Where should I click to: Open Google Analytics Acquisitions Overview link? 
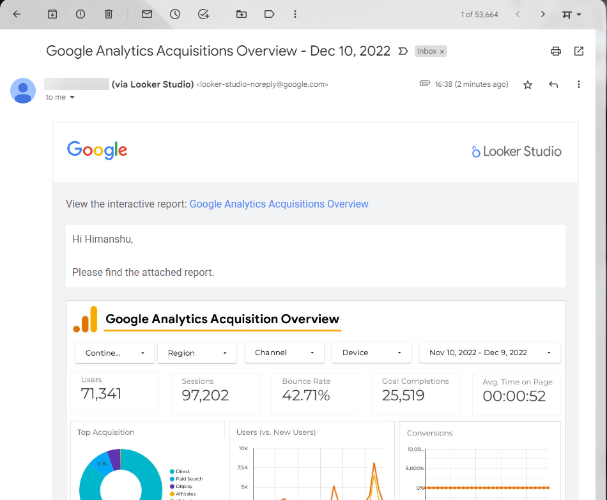pyautogui.click(x=279, y=204)
